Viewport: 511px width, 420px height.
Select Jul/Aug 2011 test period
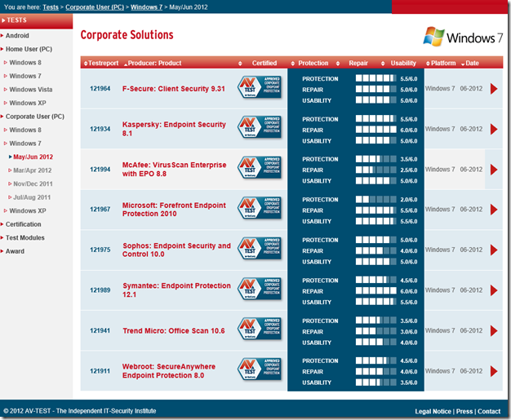coord(32,197)
